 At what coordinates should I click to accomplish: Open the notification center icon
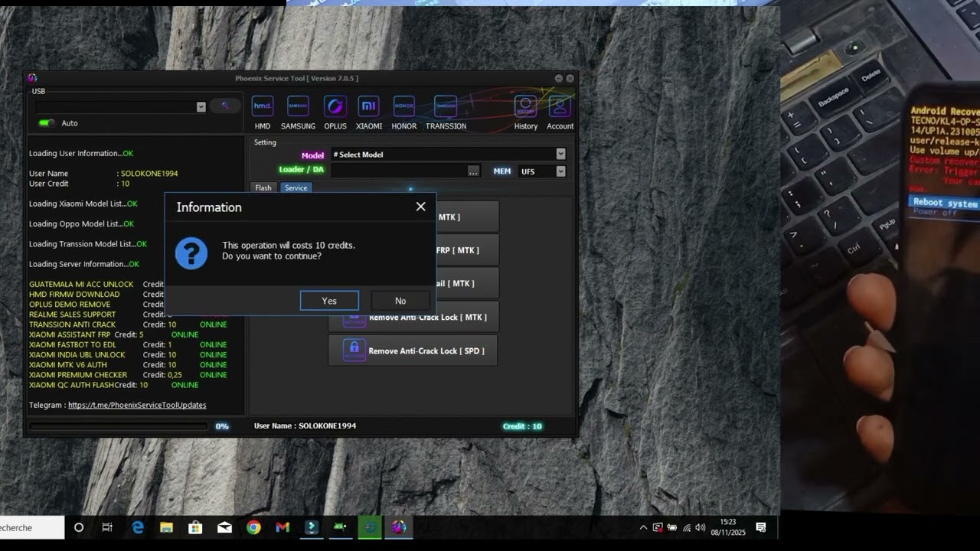pos(761,527)
